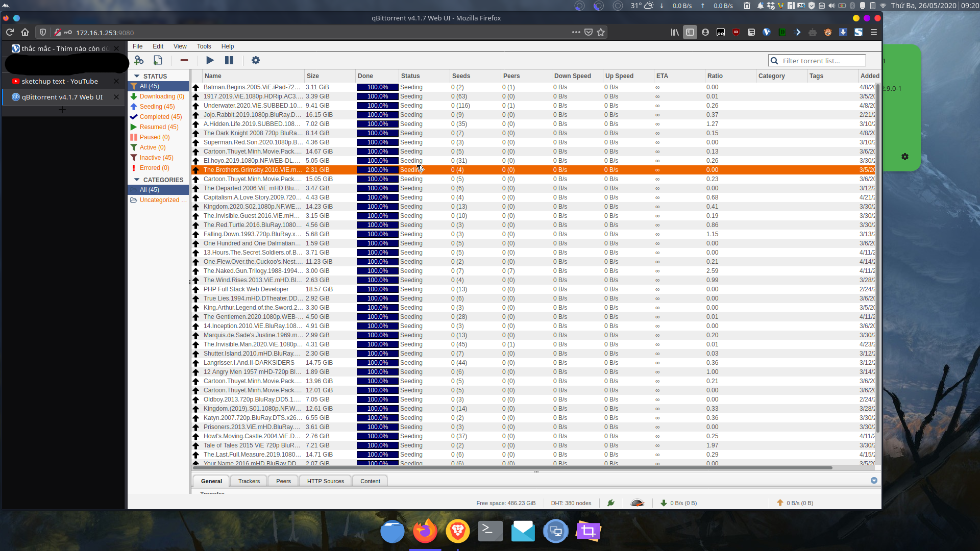Image resolution: width=980 pixels, height=551 pixels.
Task: Open the Firefox account avatar icon
Action: pyautogui.click(x=705, y=32)
